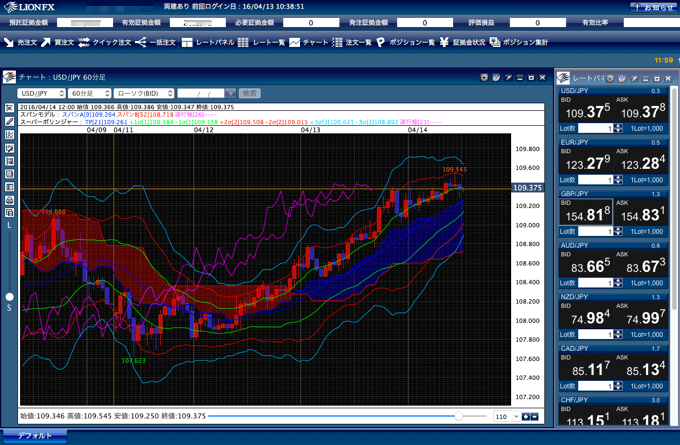Image resolution: width=680 pixels, height=445 pixels.
Task: Click GBP/JPY ASK 154.831 price
Action: [641, 212]
